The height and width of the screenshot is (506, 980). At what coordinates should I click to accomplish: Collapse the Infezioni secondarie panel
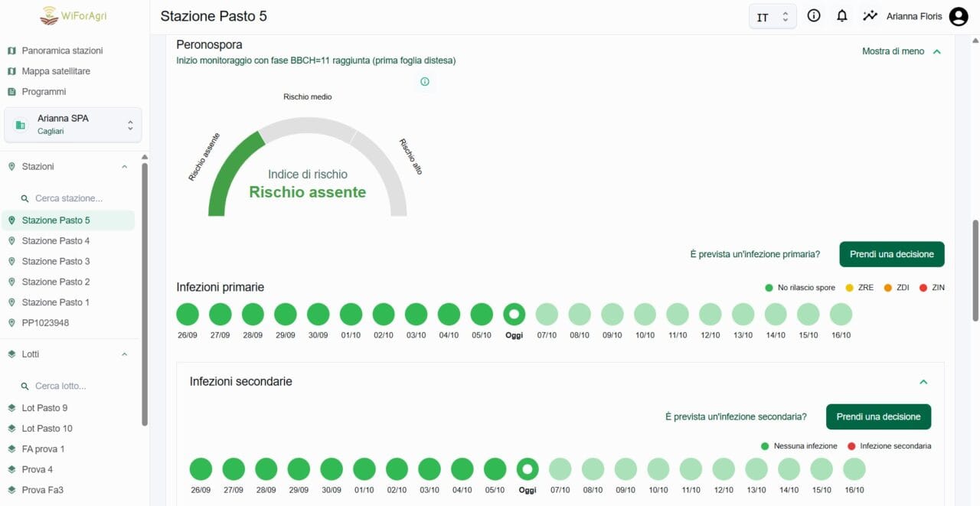pyautogui.click(x=923, y=382)
